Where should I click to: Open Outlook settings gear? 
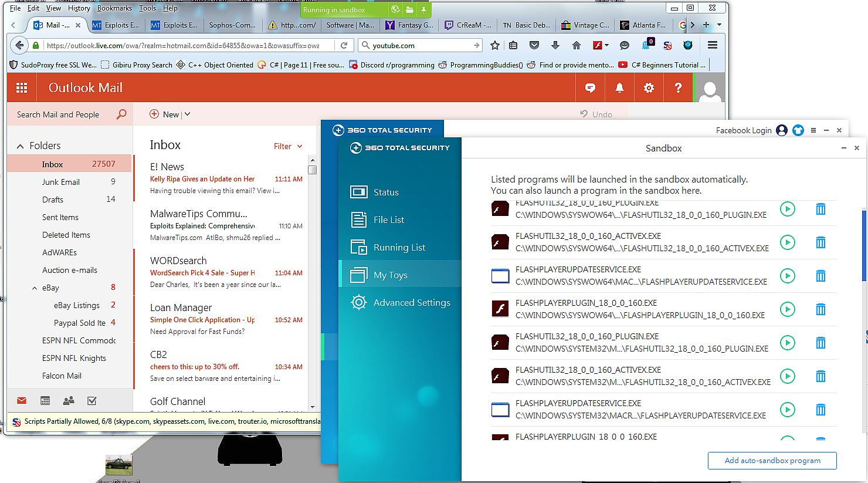click(649, 88)
